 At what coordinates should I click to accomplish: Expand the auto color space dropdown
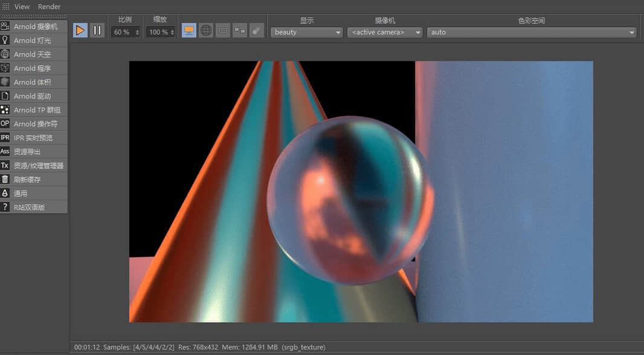tap(532, 32)
